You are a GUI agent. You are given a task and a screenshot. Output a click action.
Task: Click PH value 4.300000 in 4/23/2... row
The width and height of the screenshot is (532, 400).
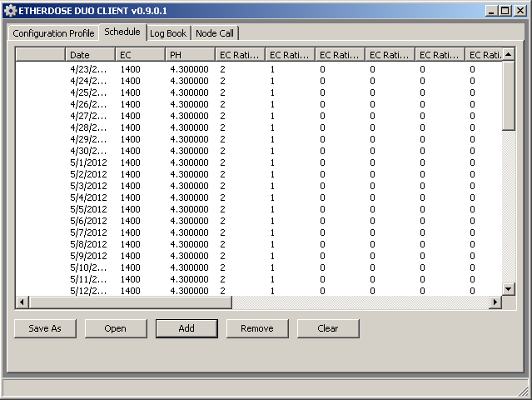pyautogui.click(x=189, y=69)
